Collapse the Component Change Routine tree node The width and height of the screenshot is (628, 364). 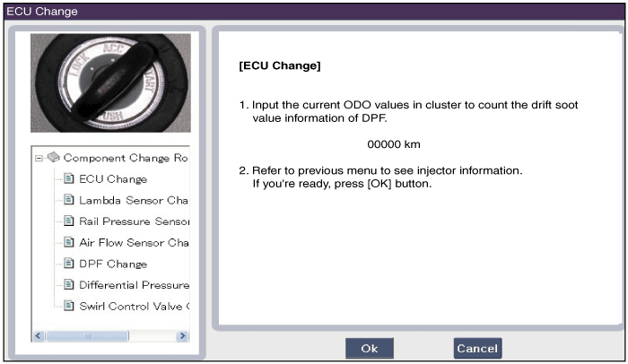39,158
